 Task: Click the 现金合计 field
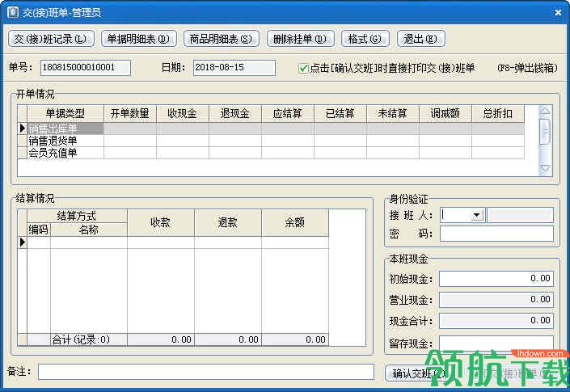496,321
